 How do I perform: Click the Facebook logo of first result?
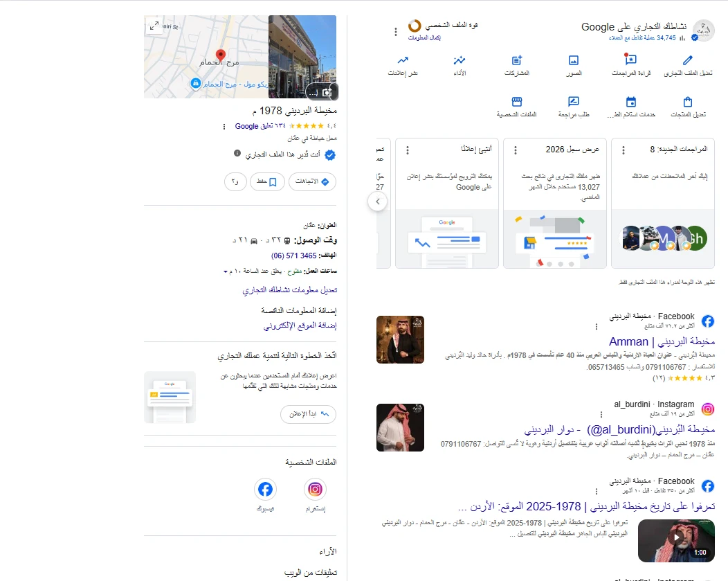707,321
